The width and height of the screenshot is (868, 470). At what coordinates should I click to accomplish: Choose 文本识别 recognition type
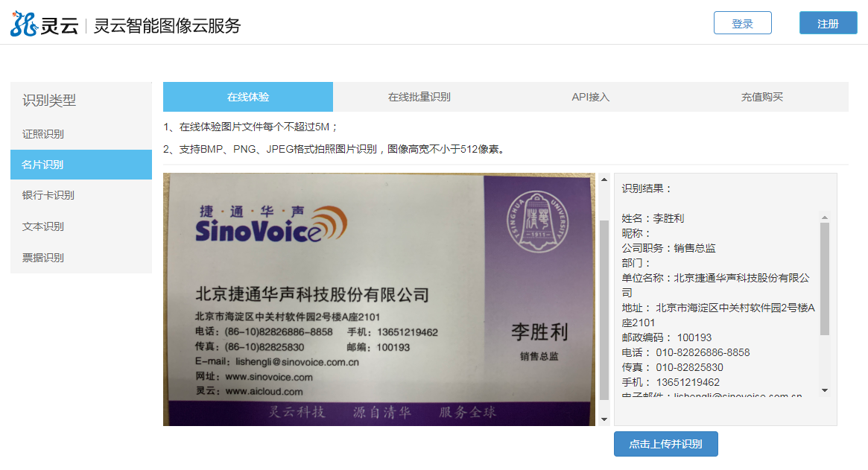43,226
